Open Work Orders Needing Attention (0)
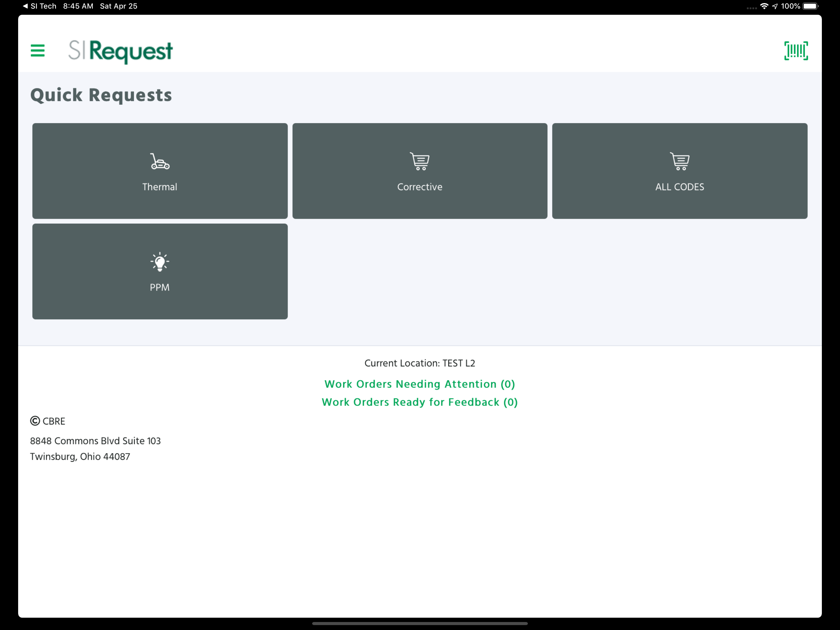840x630 pixels. point(420,384)
